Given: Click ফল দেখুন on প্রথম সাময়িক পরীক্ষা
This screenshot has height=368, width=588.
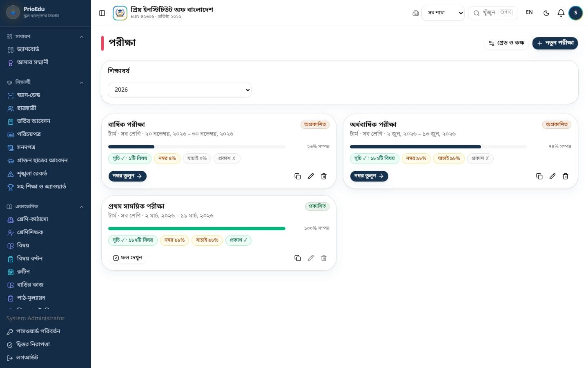Looking at the screenshot, I should coord(127,258).
